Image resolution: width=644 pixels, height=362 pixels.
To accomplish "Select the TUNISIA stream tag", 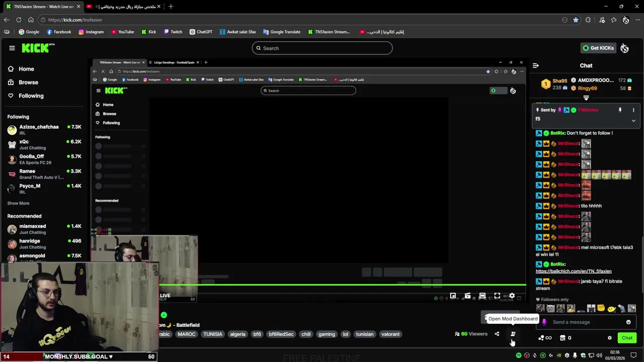I will [x=213, y=334].
